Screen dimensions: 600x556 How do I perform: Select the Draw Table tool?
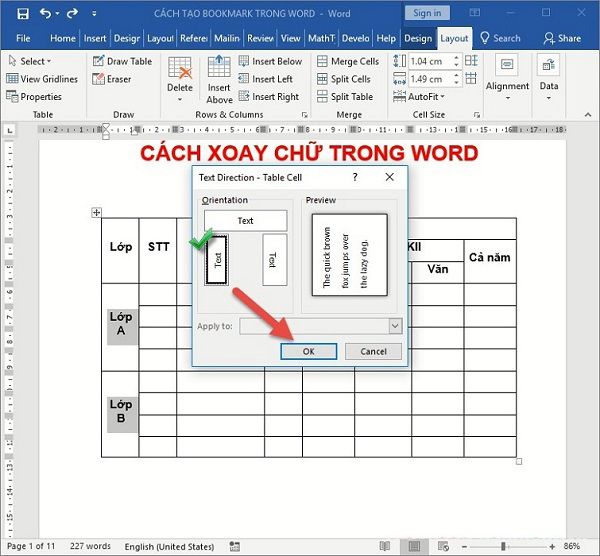pos(122,61)
